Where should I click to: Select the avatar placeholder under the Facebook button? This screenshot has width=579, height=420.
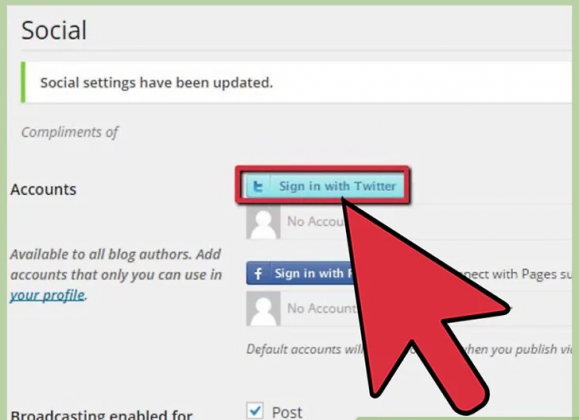pos(263,309)
